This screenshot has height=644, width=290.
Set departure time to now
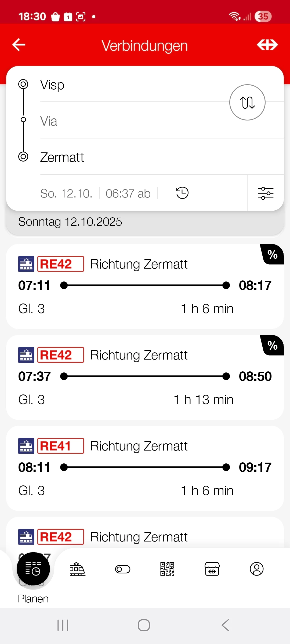[182, 193]
